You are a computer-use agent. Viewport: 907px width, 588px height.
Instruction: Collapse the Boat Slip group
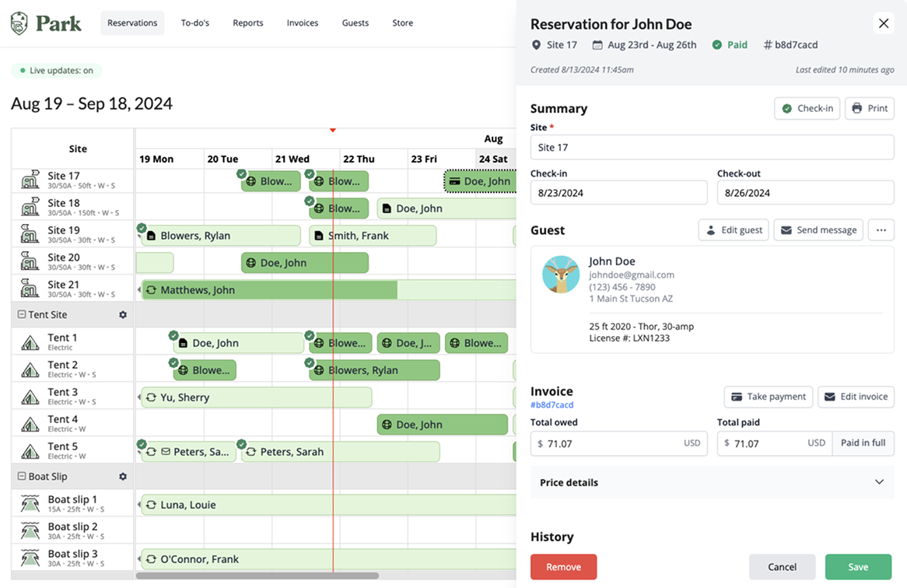[22, 477]
